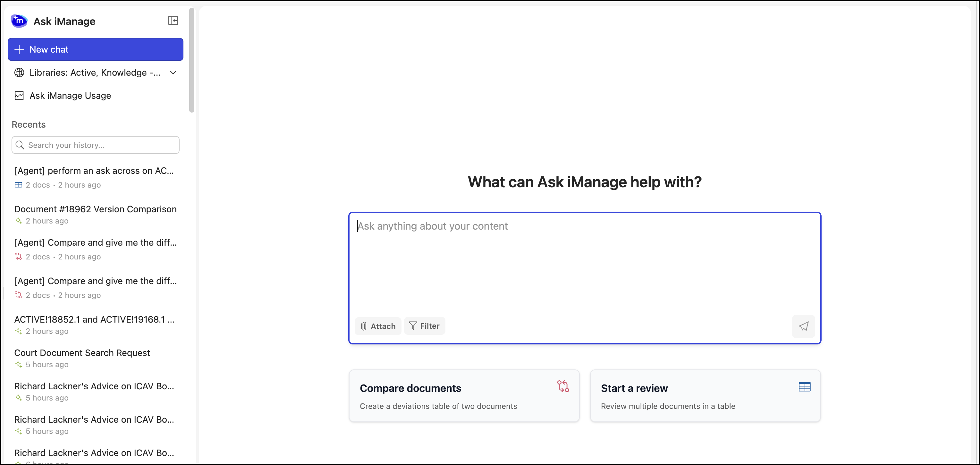The image size is (980, 465).
Task: Click the table icon under the perform an ask chat
Action: click(x=18, y=185)
